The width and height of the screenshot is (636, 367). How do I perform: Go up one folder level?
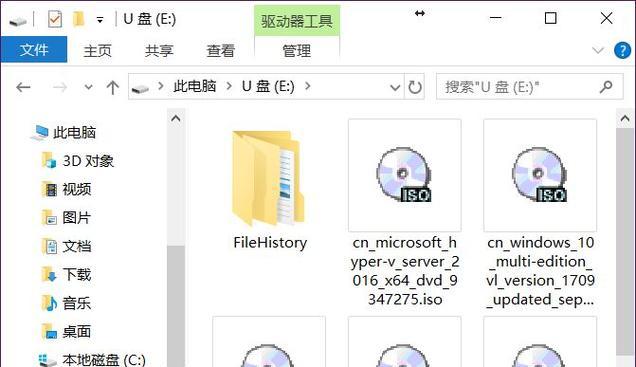pos(112,87)
